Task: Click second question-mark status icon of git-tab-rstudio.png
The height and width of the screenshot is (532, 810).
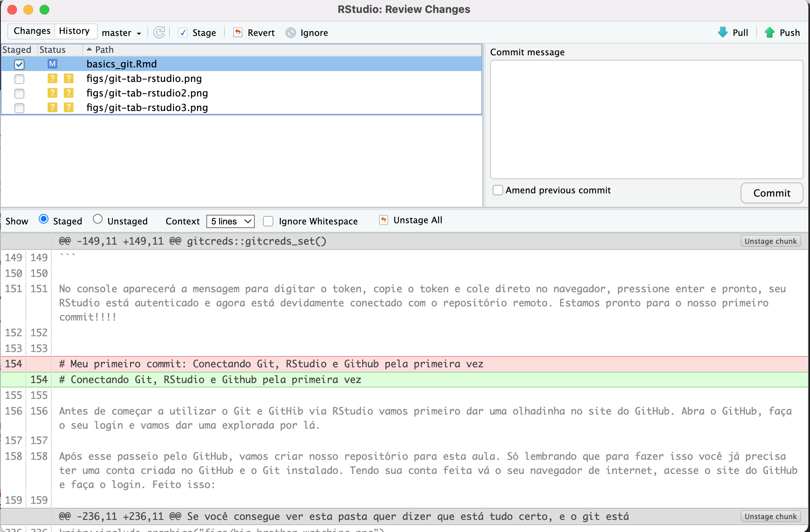Action: click(x=69, y=78)
